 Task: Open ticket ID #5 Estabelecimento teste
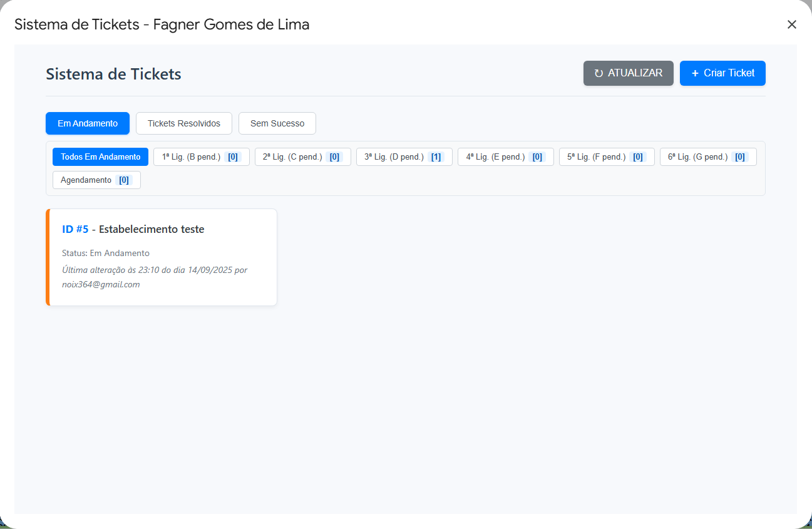[x=161, y=257]
